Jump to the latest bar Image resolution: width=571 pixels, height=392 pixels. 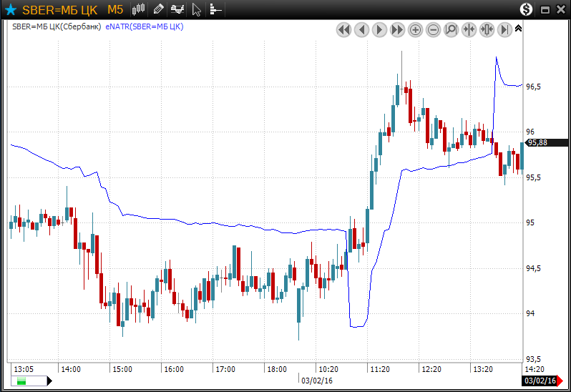[x=504, y=29]
